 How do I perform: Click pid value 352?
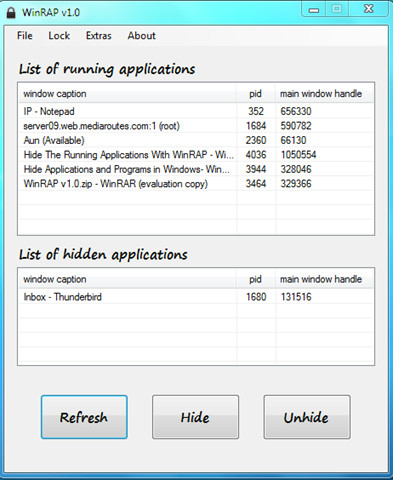pos(256,111)
